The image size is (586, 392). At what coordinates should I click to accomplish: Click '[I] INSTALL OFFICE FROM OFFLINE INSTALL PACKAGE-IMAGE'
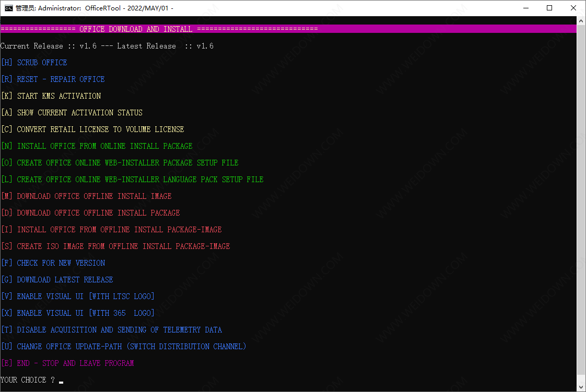(111, 229)
